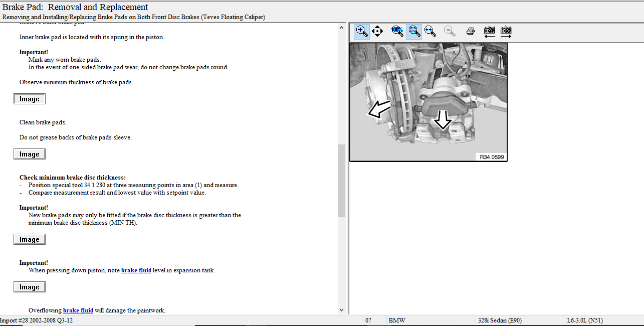Screen dimensions: 644x326
Task: Click 'Inner brake pad is located' sentence
Action: [x=92, y=37]
